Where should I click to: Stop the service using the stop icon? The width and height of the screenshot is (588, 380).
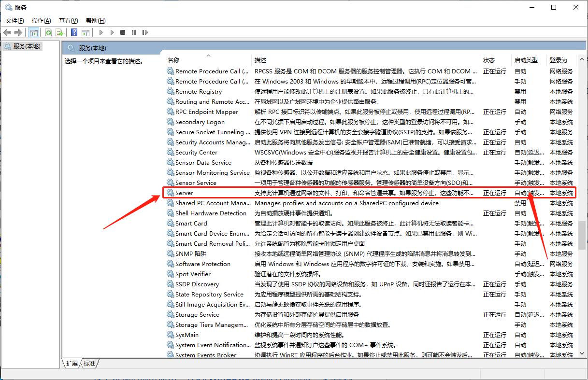pyautogui.click(x=122, y=32)
